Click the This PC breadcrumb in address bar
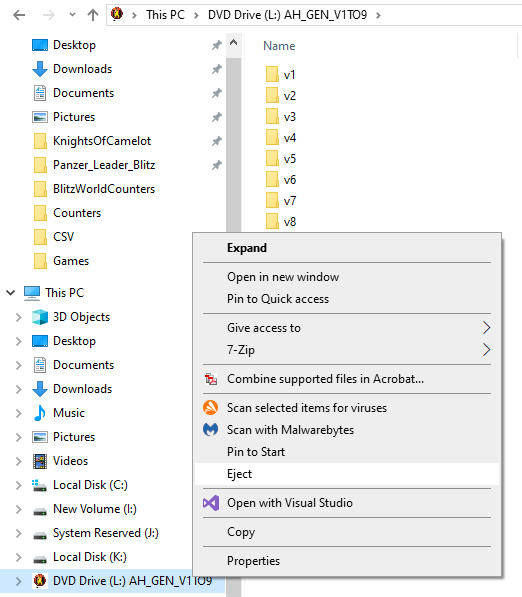 [x=165, y=15]
